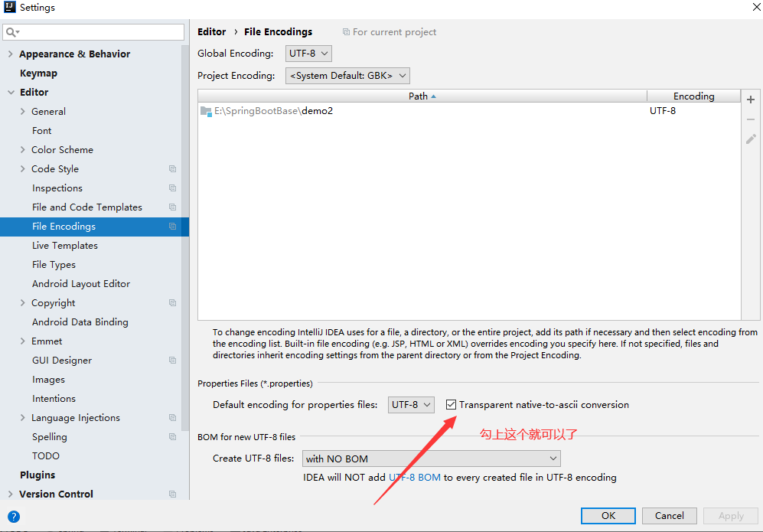Open the UTF-8 BOM hyperlink
The width and height of the screenshot is (763, 532).
415,478
